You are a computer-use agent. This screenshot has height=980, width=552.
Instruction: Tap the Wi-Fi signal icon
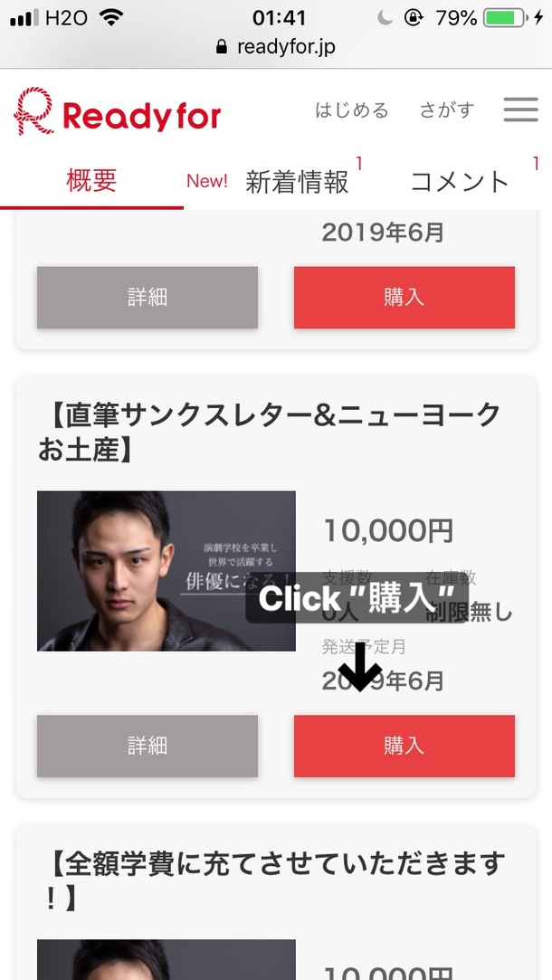pos(111,17)
